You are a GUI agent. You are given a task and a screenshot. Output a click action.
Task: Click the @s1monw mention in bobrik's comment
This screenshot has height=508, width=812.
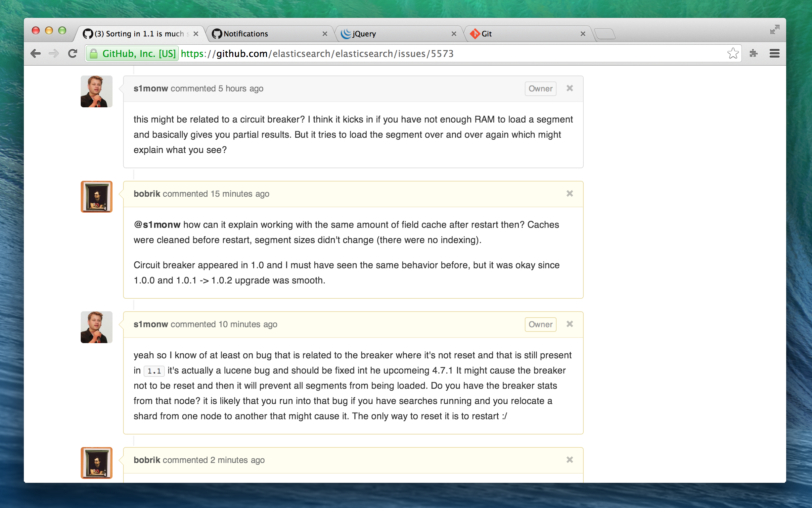(157, 225)
